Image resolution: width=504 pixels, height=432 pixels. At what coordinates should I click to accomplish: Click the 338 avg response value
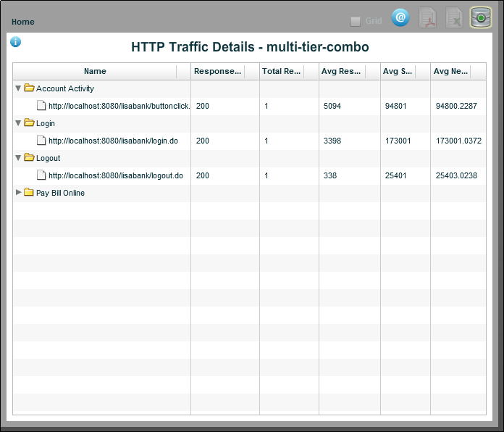[330, 175]
